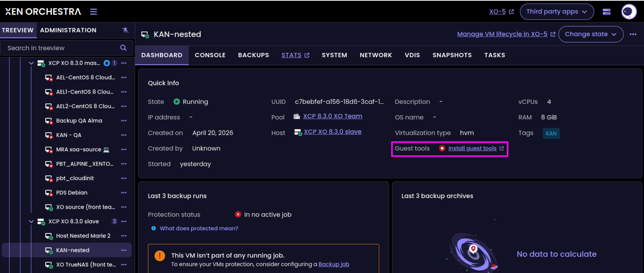Select PDS Debian VM in tree
This screenshot has height=273, width=644.
pyautogui.click(x=72, y=193)
